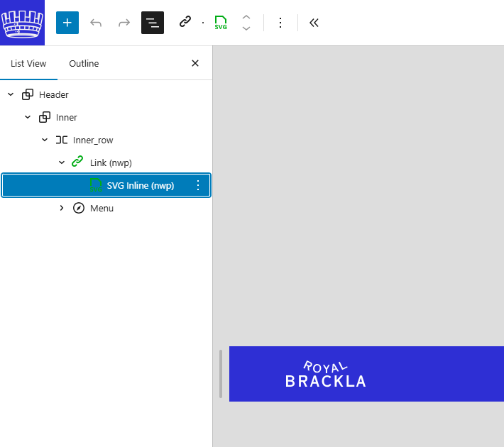Hide the block toolbar with double chevron

[314, 23]
